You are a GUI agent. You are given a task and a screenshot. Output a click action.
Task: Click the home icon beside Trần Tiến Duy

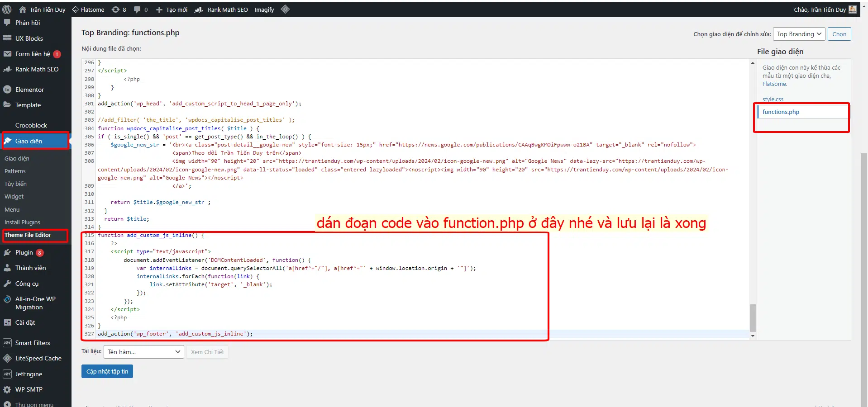(x=23, y=9)
